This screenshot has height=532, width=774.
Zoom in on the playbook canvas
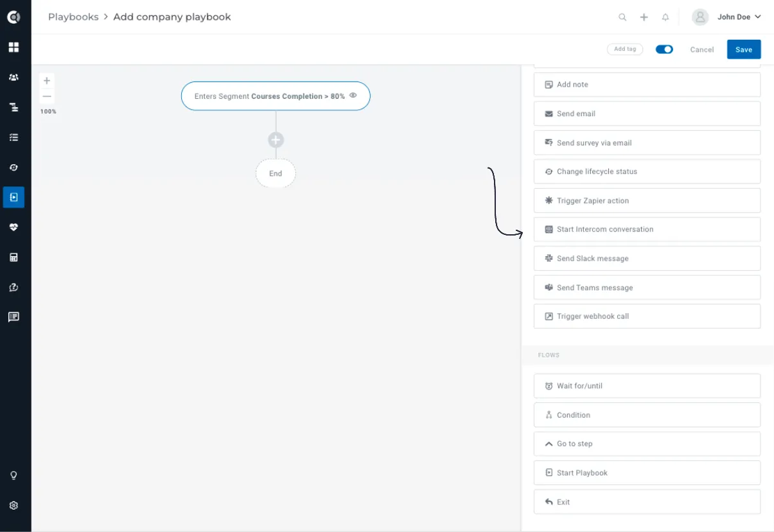[x=47, y=81]
